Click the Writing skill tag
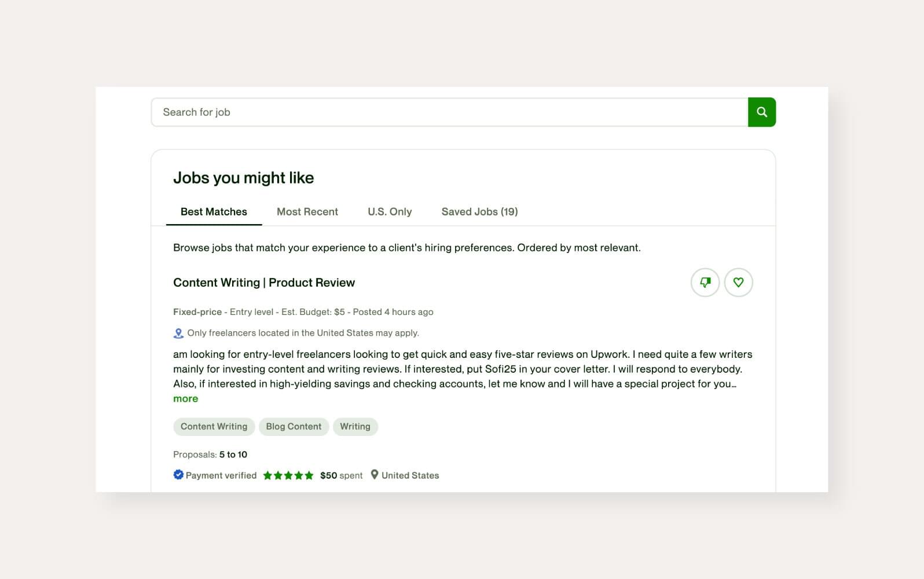The height and width of the screenshot is (579, 924). point(355,427)
